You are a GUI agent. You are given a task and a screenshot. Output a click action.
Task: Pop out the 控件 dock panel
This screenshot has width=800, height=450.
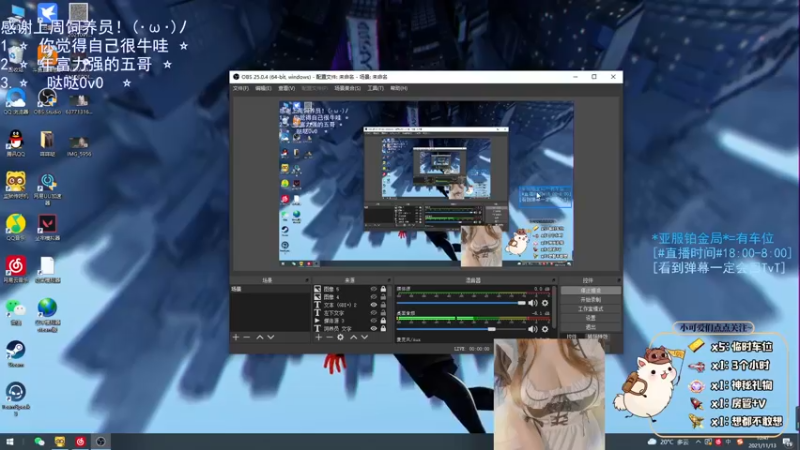coord(618,280)
